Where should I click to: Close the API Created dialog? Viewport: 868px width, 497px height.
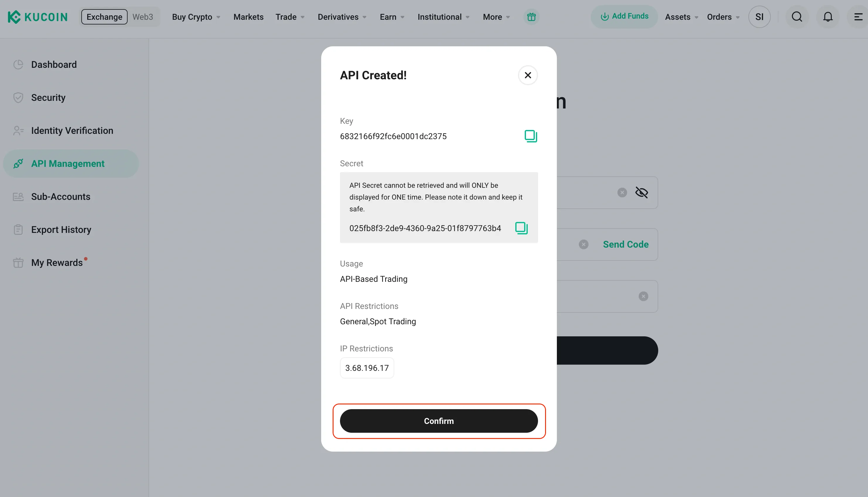[x=528, y=75]
